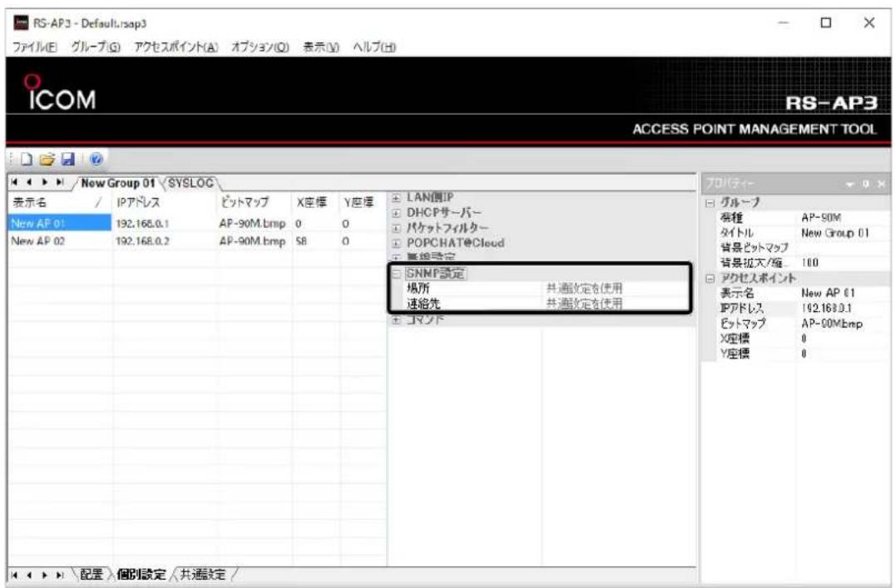Open the プロパティー panel dropdown arrow
The image size is (895, 588).
pos(850,184)
